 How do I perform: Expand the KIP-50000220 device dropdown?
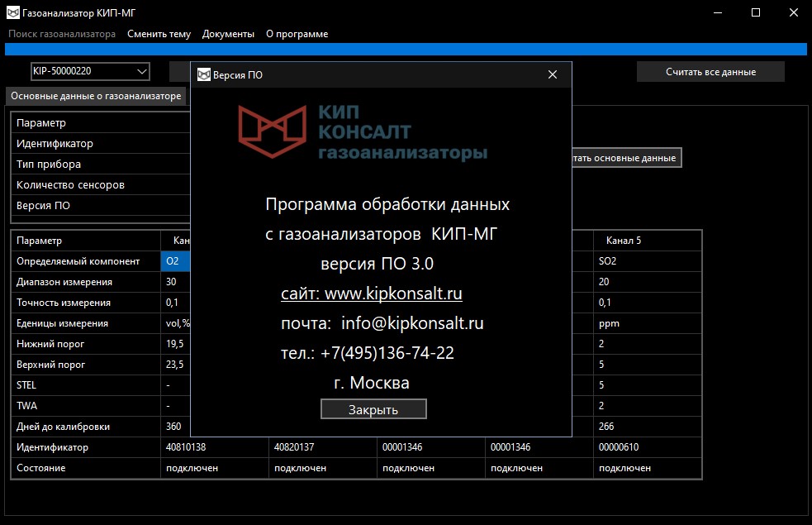[x=141, y=71]
